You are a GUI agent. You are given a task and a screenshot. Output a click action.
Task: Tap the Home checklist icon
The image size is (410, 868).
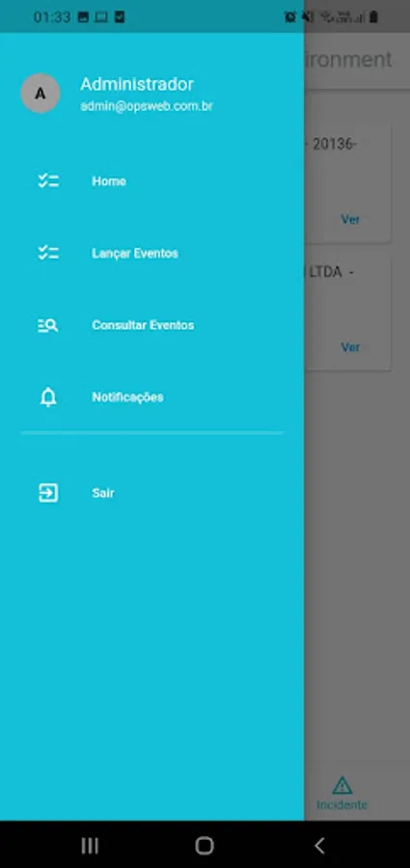[48, 181]
